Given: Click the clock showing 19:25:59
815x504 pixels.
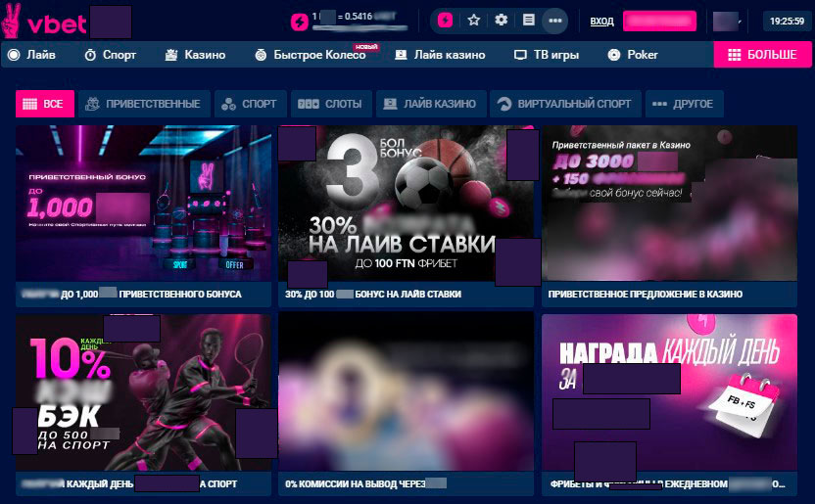Looking at the screenshot, I should click(x=787, y=22).
